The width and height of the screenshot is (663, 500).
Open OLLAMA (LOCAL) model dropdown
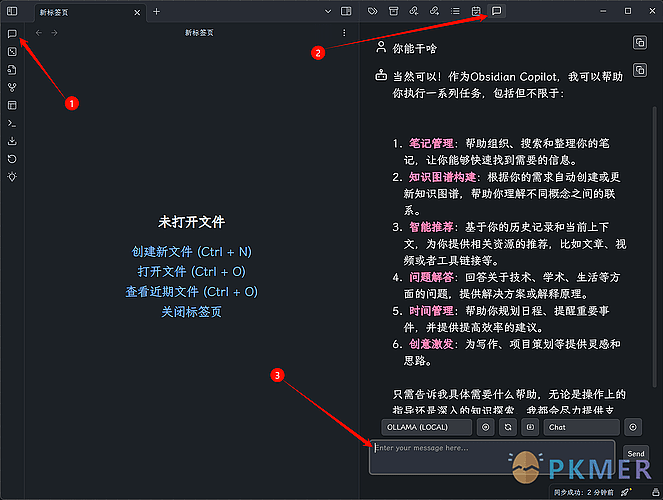(426, 427)
